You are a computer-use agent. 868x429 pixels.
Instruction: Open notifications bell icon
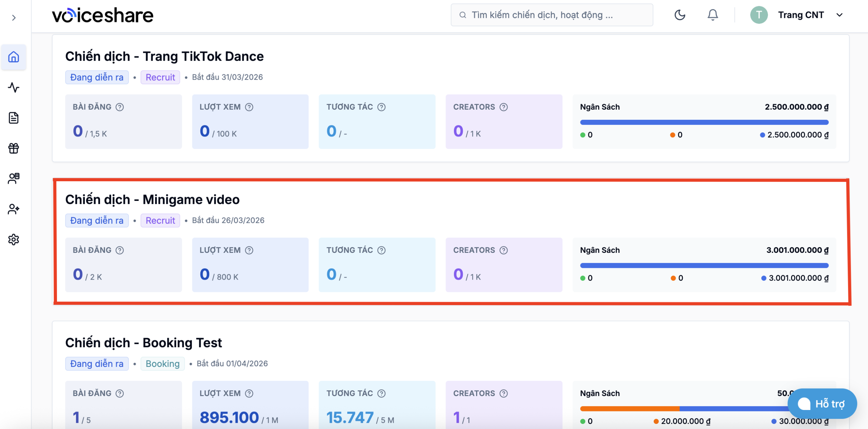coord(713,15)
